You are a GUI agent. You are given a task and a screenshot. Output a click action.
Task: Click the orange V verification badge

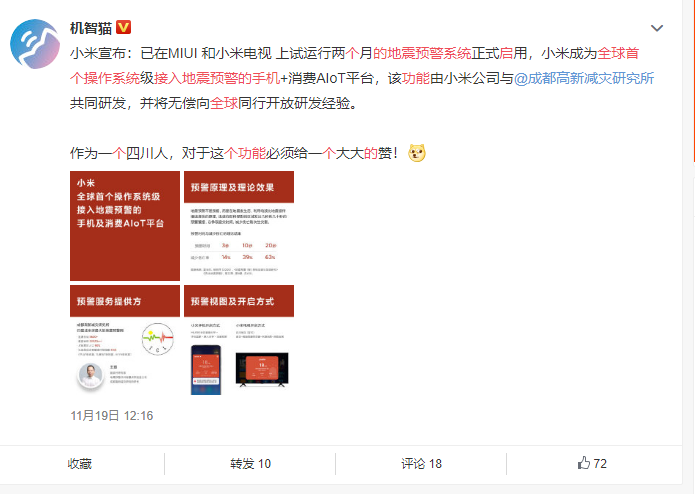pos(124,27)
